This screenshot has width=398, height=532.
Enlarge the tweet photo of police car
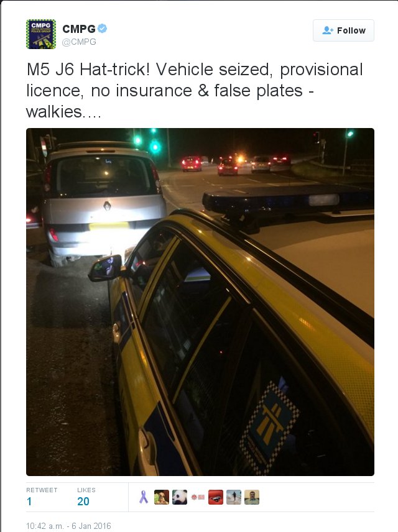coord(200,302)
